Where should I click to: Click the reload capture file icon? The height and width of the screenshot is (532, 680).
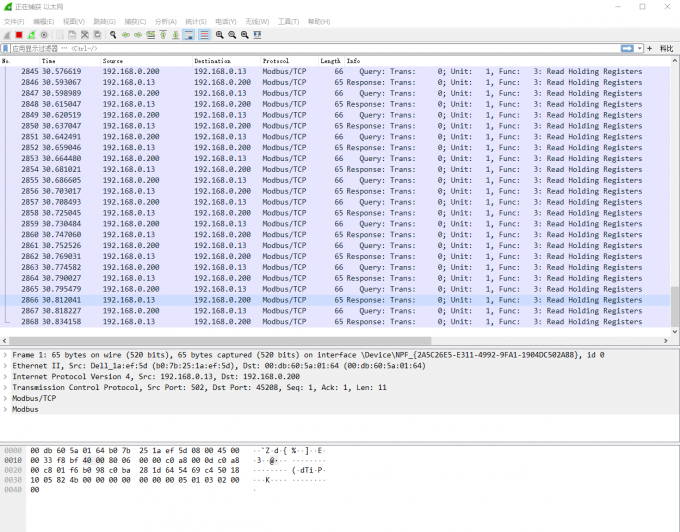(x=98, y=35)
